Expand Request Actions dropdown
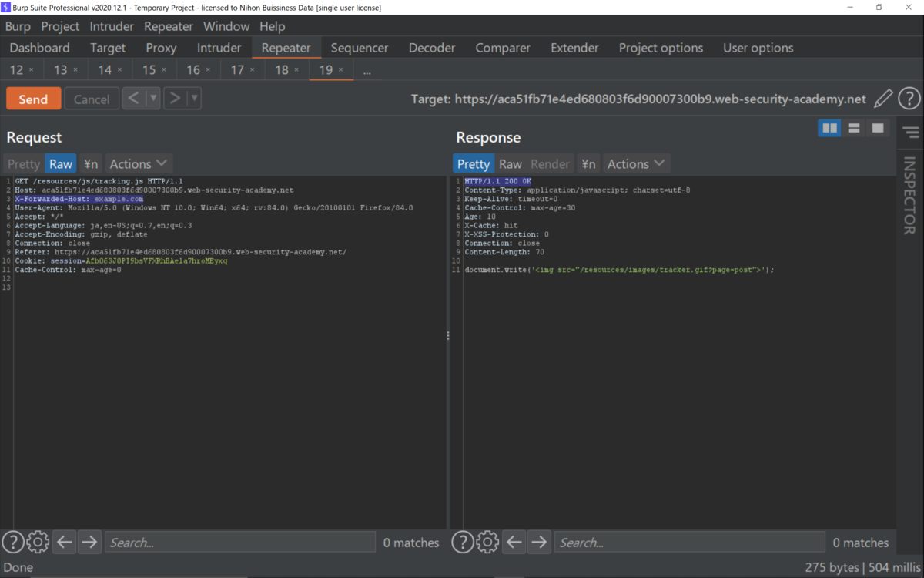The image size is (924, 578). (x=138, y=163)
